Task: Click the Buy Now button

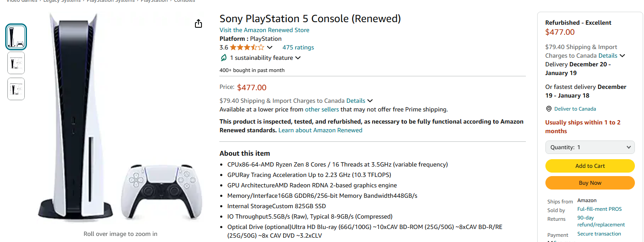Action: (x=590, y=183)
